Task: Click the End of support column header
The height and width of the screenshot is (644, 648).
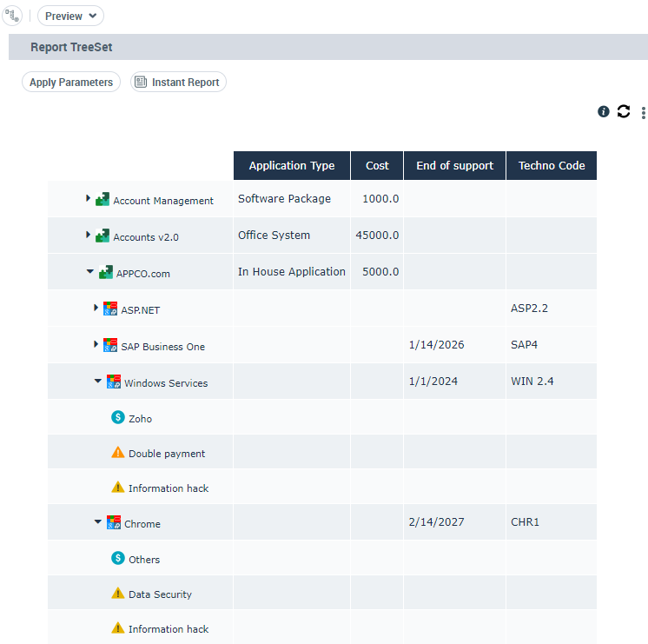Action: click(x=454, y=166)
